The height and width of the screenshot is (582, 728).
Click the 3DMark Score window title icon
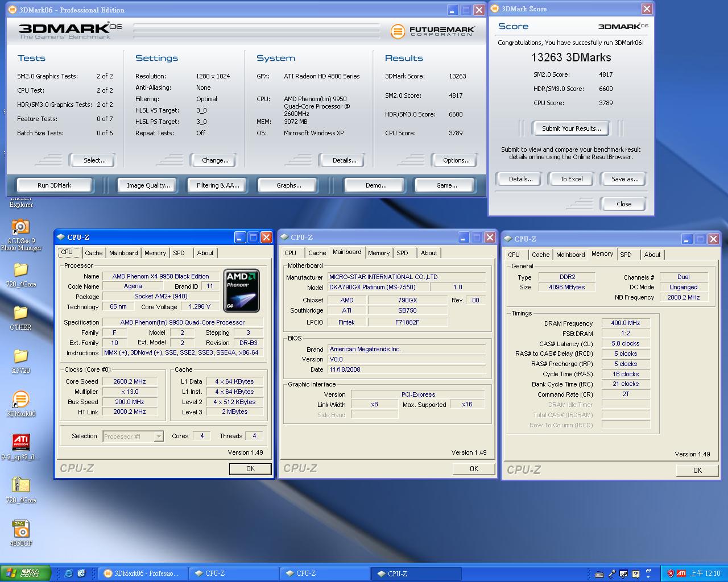pos(495,9)
